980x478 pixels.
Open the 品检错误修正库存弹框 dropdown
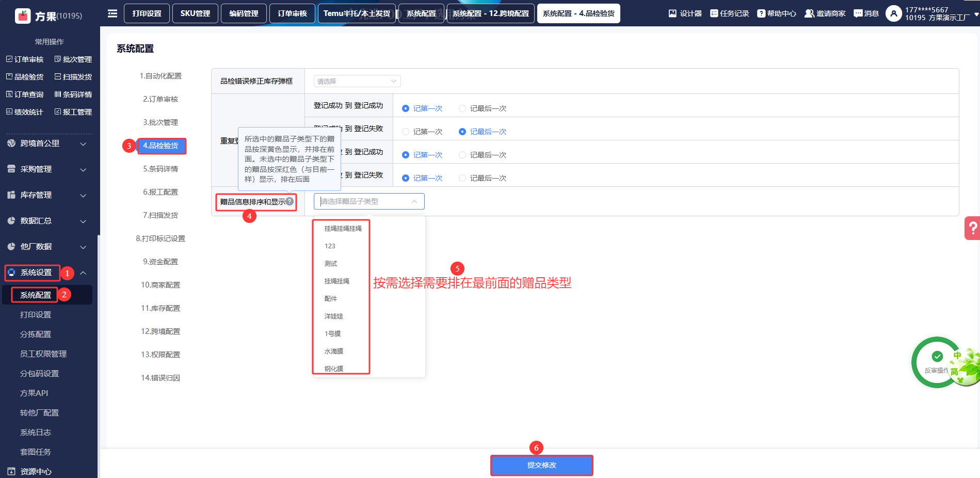pyautogui.click(x=357, y=81)
